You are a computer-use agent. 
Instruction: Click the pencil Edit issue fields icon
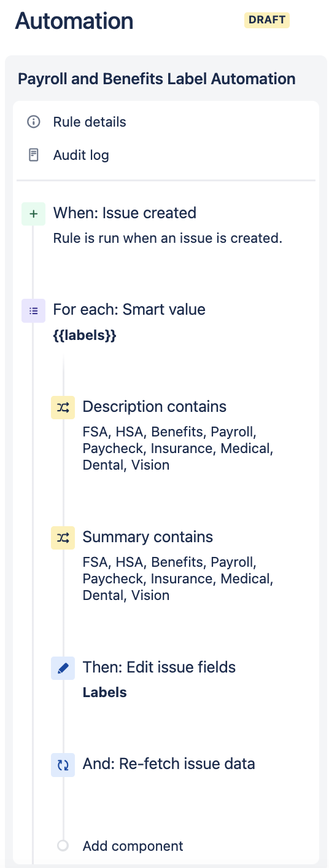(x=63, y=668)
